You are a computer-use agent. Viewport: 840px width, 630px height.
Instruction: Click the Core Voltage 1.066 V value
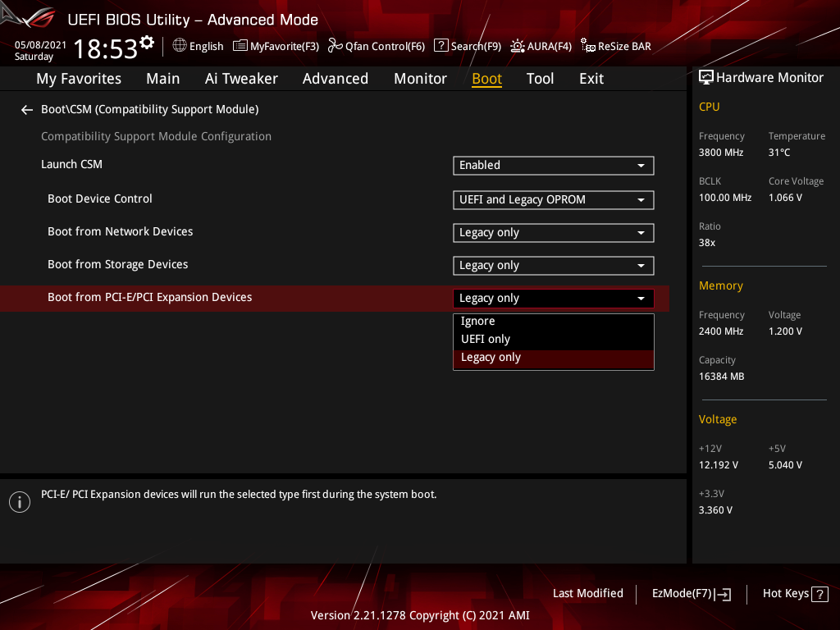coord(785,198)
